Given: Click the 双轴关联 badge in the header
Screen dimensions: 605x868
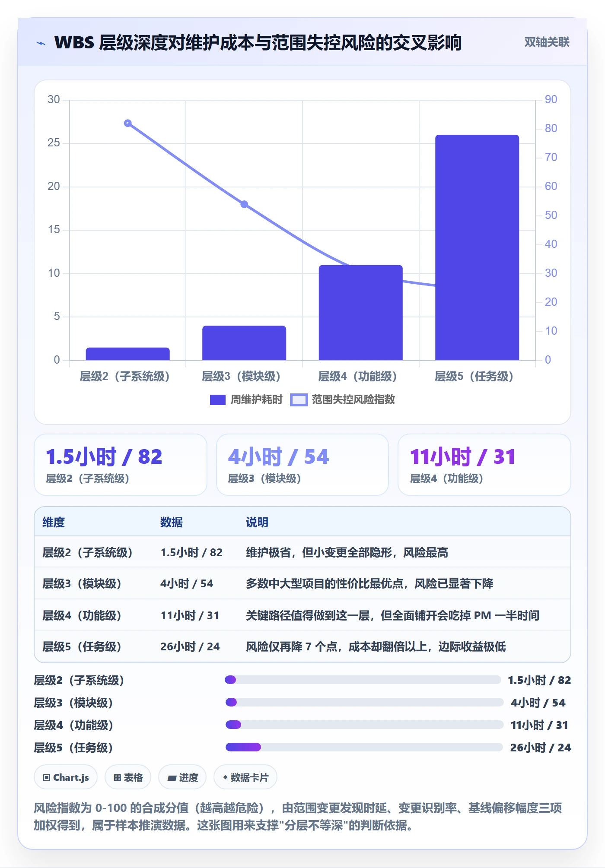Looking at the screenshot, I should pyautogui.click(x=547, y=42).
